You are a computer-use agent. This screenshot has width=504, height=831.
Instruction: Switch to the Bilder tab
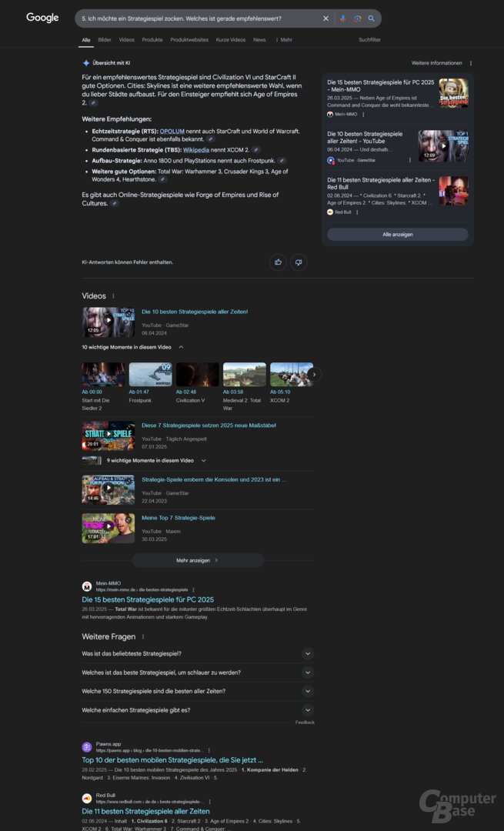pos(105,40)
